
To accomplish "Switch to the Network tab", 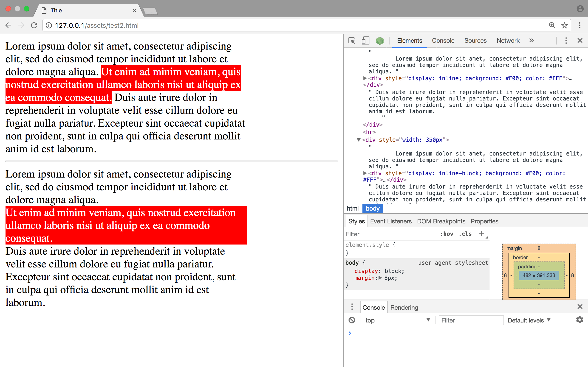I will point(508,41).
